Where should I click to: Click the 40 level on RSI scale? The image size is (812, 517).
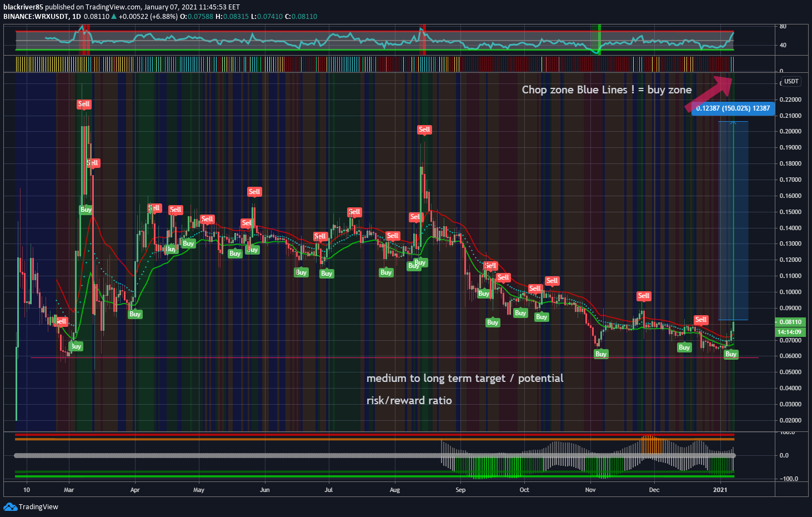(x=783, y=45)
